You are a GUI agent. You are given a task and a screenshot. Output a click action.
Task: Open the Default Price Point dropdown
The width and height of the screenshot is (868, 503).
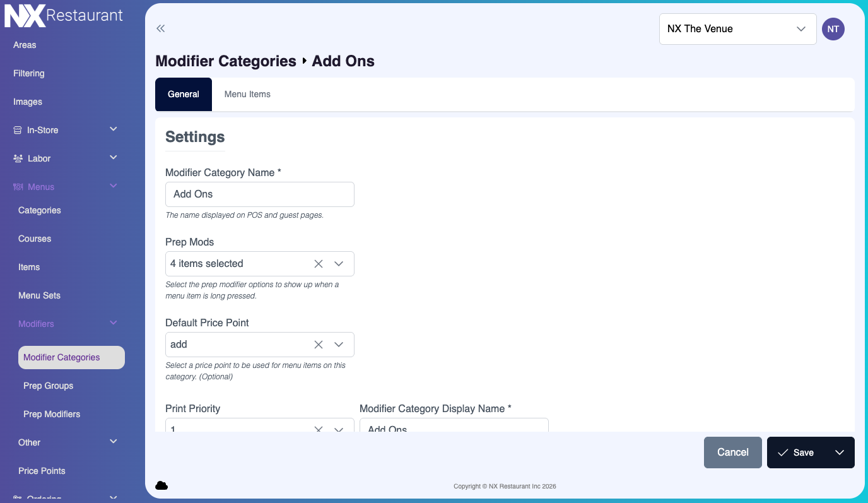[339, 345]
